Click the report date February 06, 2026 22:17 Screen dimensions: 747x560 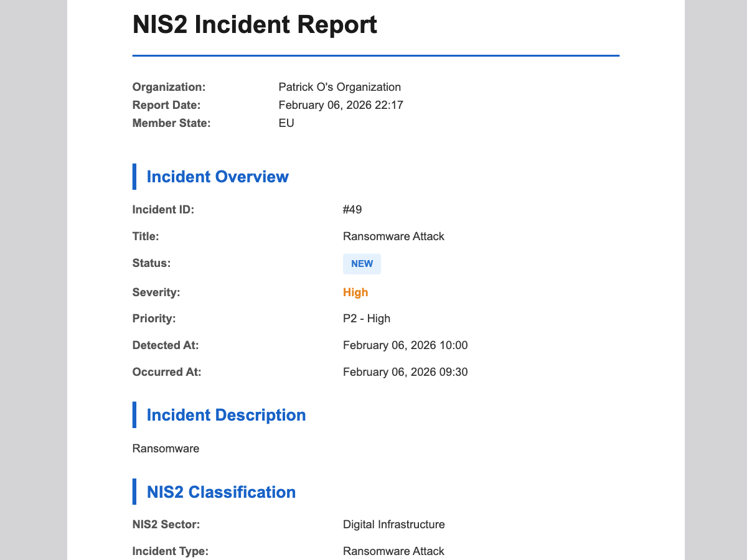[341, 105]
